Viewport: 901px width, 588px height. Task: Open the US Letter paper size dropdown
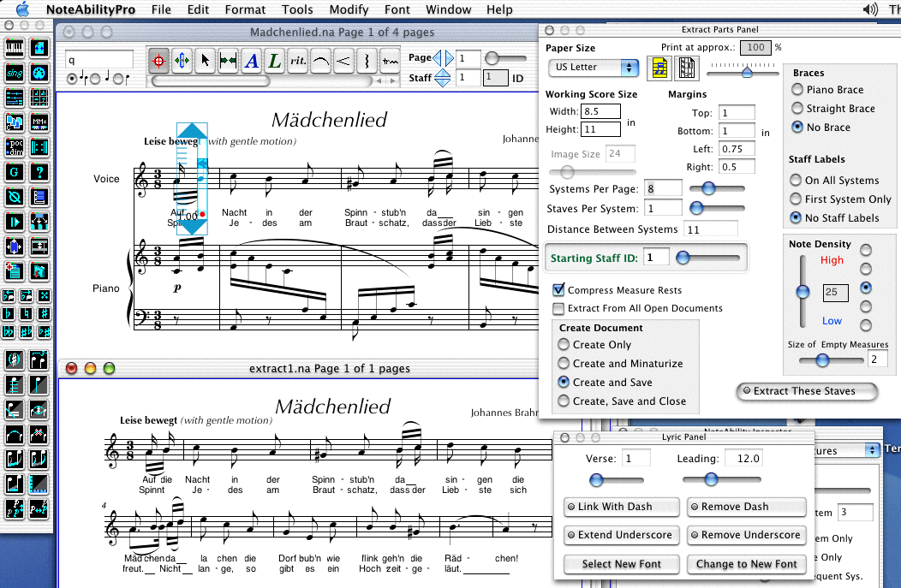click(593, 68)
